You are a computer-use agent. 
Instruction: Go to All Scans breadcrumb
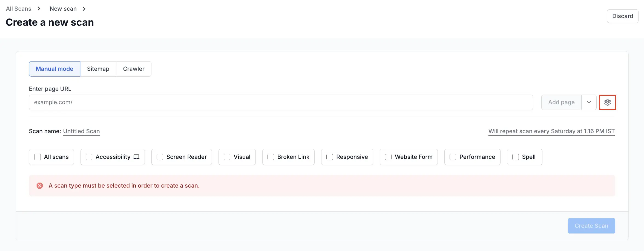click(19, 9)
